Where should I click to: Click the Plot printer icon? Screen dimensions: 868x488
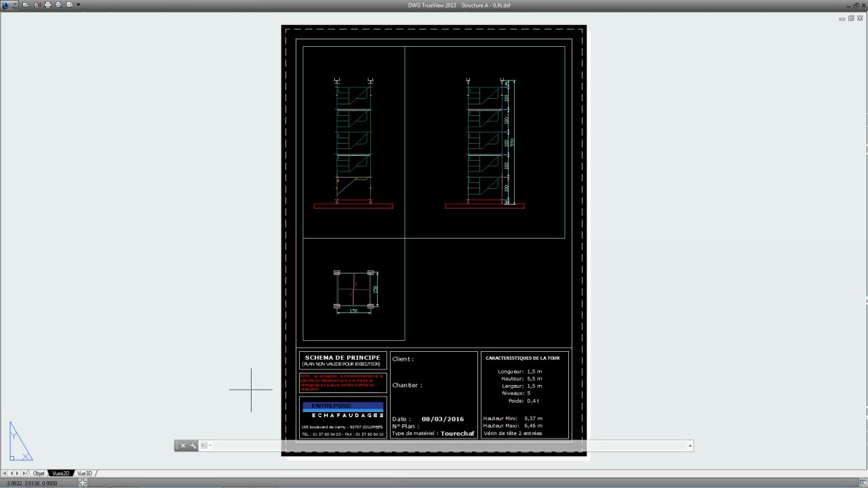point(47,5)
